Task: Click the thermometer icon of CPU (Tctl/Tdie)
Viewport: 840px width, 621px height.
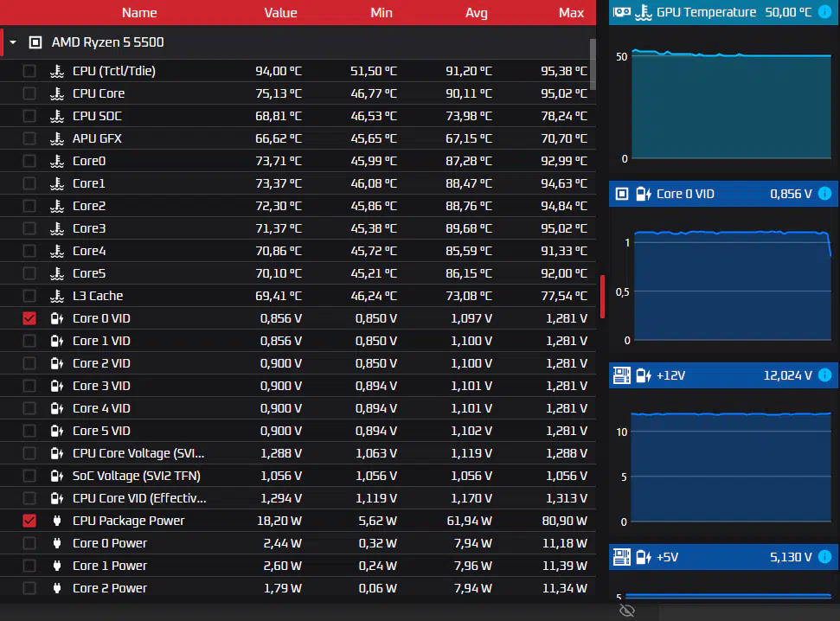Action: (57, 71)
